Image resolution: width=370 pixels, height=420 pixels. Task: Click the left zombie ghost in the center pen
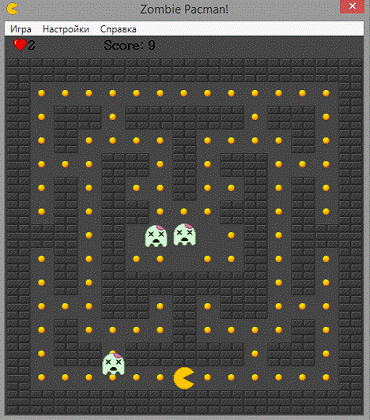[156, 236]
